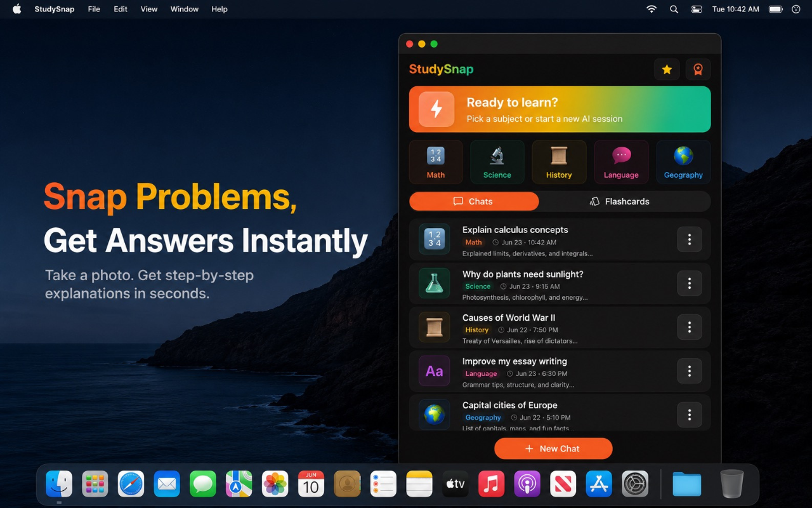Click Aa icon of essay writing chat
Viewport: 812px width, 508px height.
435,371
